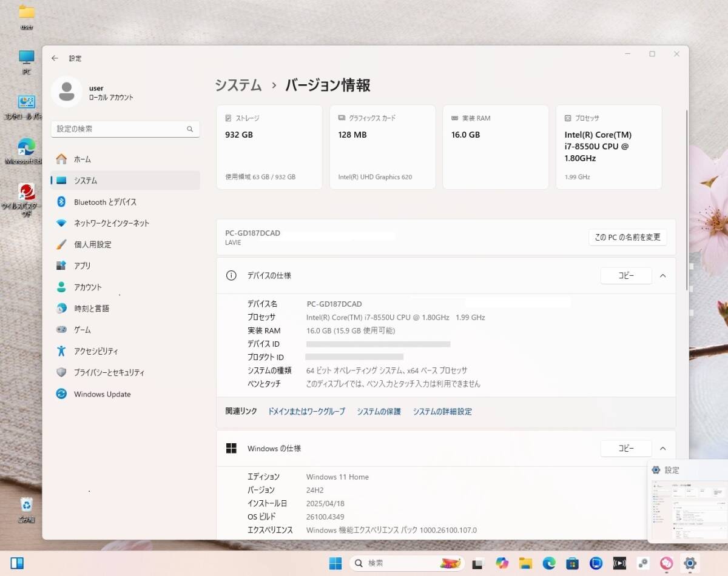The height and width of the screenshot is (576, 728).
Task: Open 個人用設定 page
Action: coord(125,244)
